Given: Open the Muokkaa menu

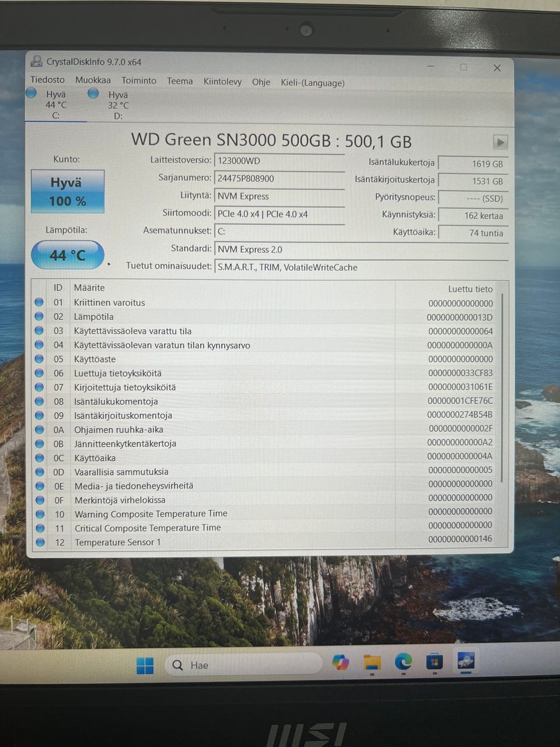Looking at the screenshot, I should click(x=93, y=80).
